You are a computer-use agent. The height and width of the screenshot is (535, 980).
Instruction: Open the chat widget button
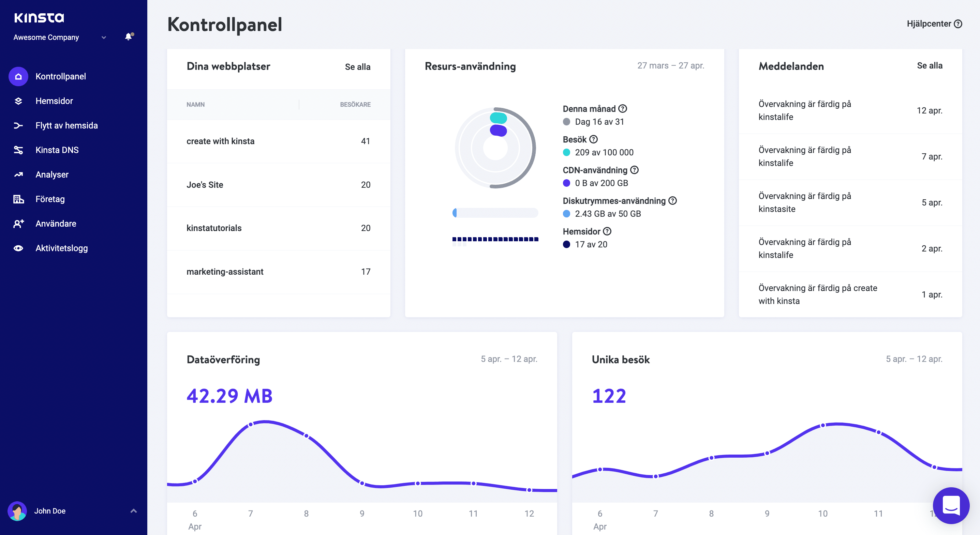pyautogui.click(x=951, y=505)
